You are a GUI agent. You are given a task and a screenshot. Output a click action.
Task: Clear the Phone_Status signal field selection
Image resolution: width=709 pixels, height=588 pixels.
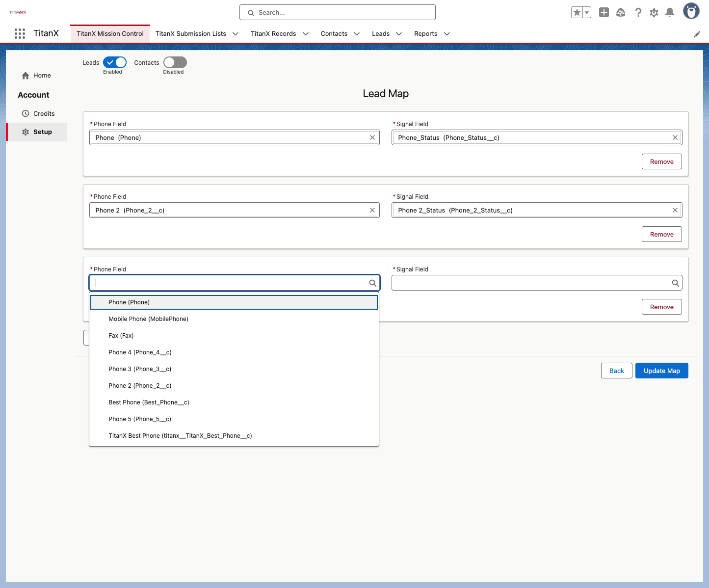[x=675, y=137]
